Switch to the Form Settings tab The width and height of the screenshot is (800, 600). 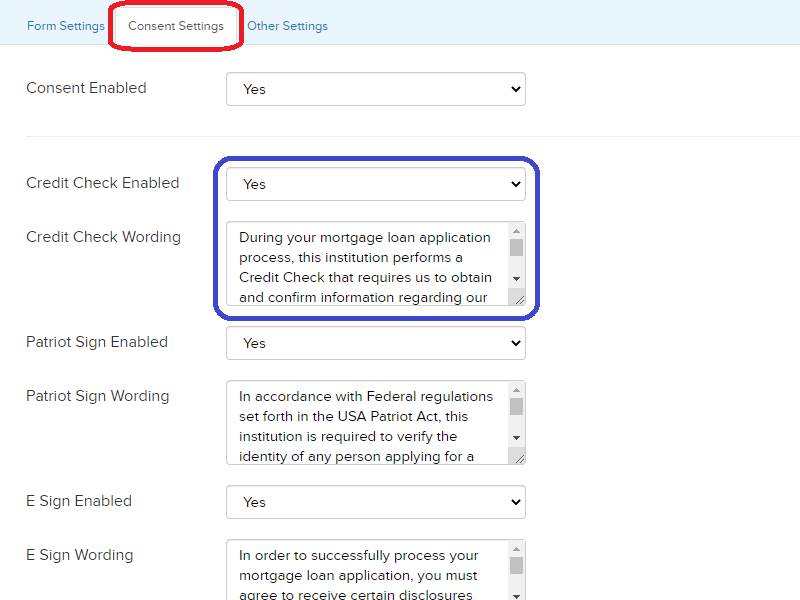[65, 26]
